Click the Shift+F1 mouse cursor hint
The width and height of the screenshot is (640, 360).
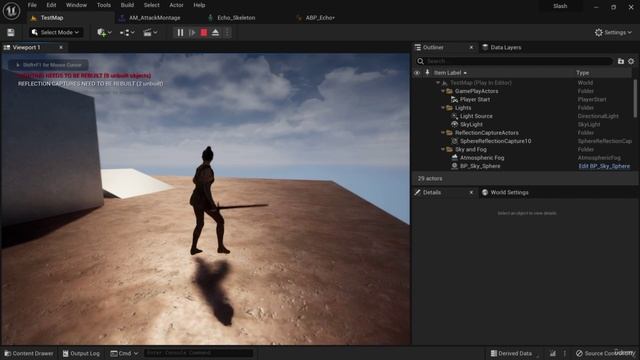pyautogui.click(x=49, y=65)
